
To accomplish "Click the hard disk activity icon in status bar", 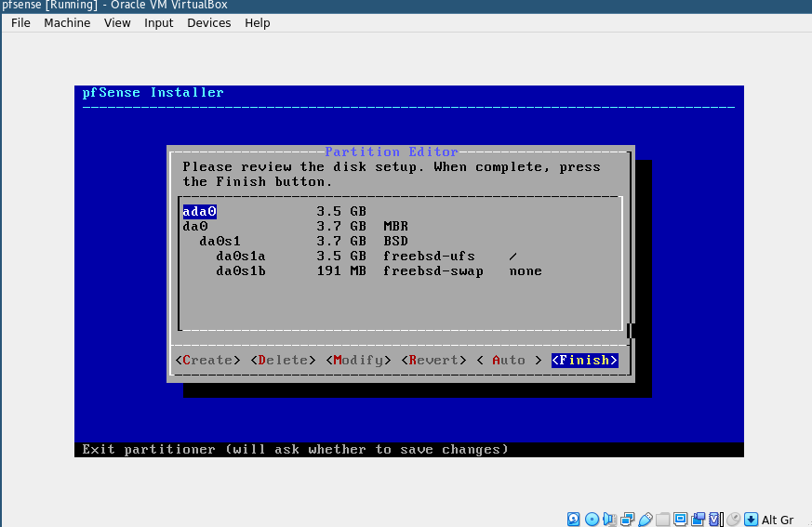I will click(x=573, y=520).
